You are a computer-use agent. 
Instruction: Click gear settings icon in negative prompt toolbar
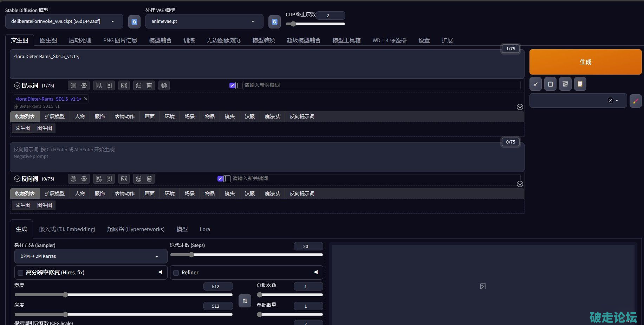[x=84, y=179]
